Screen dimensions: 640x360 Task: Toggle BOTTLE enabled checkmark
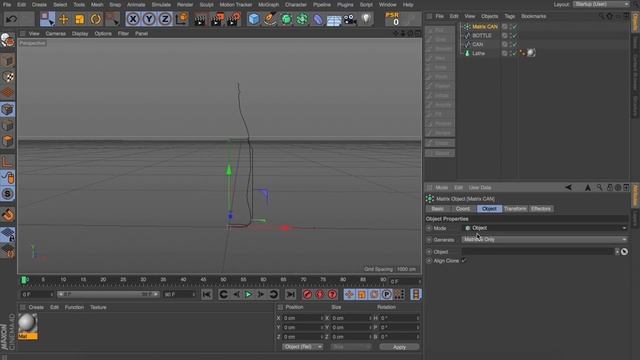515,36
